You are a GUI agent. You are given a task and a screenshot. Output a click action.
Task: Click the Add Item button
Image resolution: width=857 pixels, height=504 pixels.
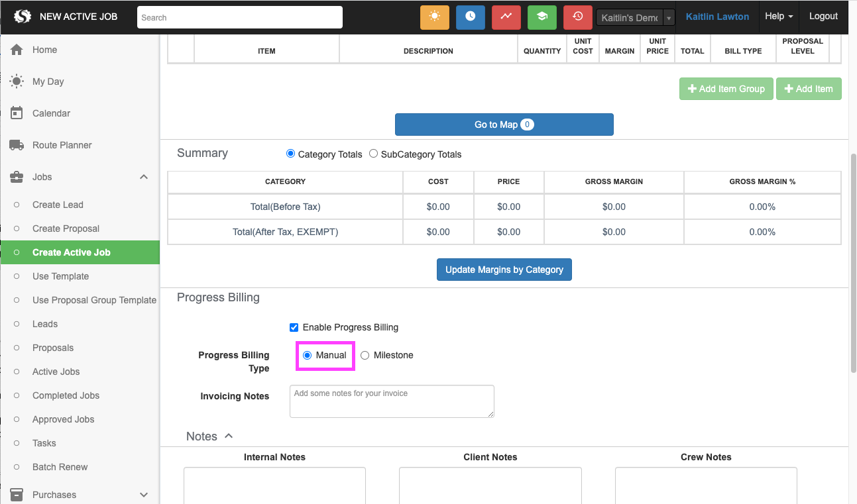point(809,89)
